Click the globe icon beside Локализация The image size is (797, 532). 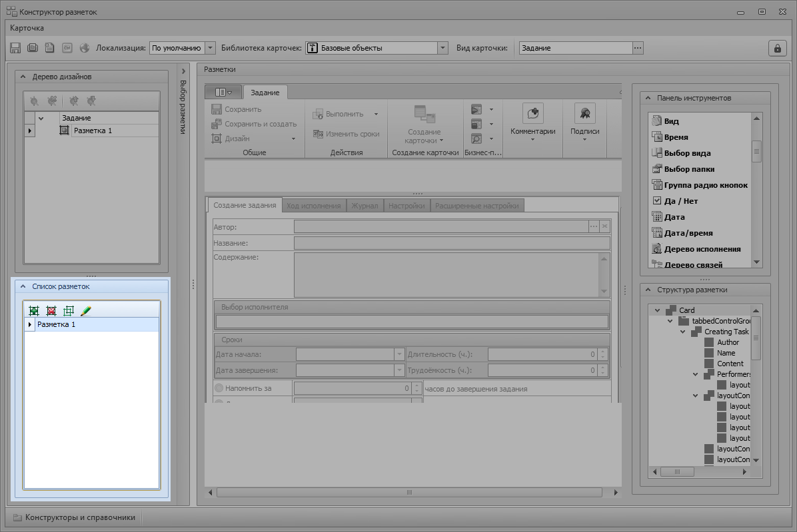(x=85, y=48)
